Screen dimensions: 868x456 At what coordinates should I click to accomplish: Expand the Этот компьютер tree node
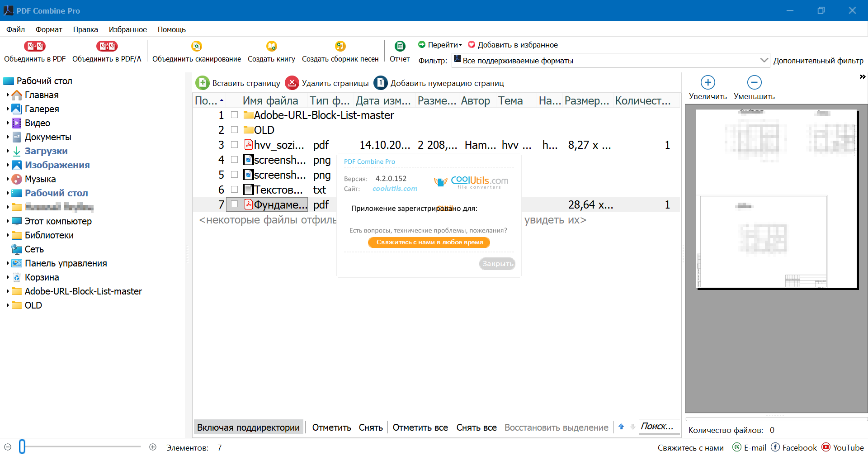[x=8, y=221]
